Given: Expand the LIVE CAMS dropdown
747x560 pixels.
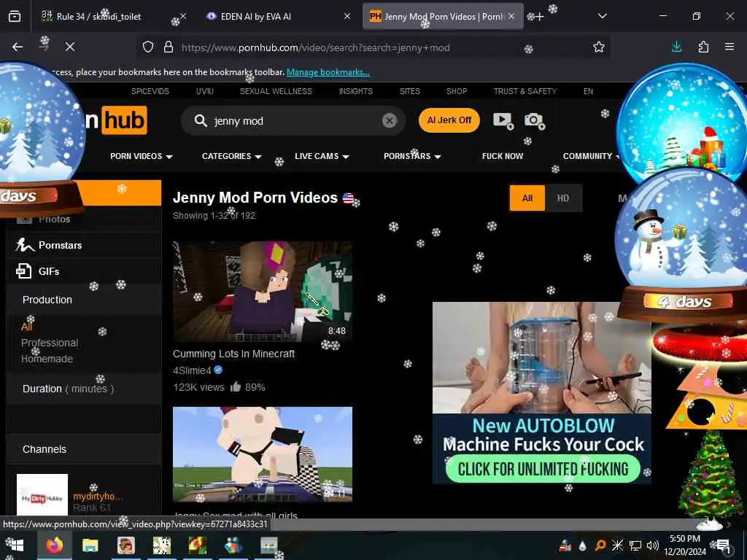Looking at the screenshot, I should click(x=322, y=156).
